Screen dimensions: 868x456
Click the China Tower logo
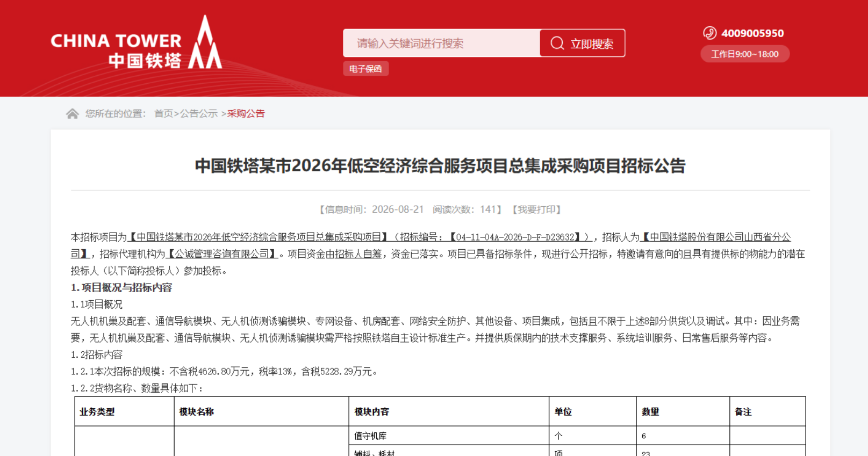click(x=137, y=42)
